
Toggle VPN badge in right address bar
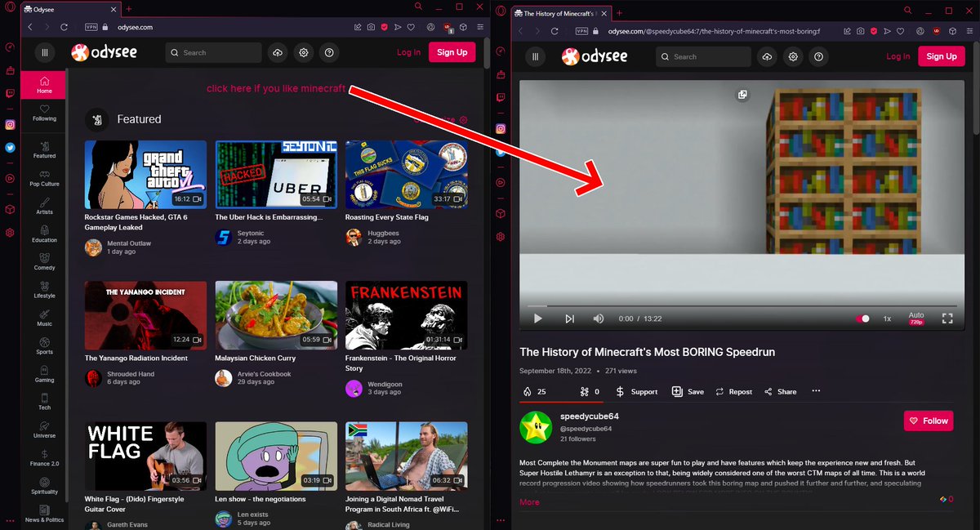(582, 31)
